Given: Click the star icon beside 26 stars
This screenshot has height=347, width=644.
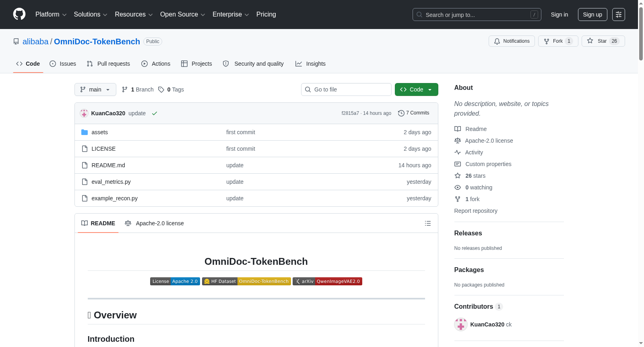Looking at the screenshot, I should tap(458, 176).
